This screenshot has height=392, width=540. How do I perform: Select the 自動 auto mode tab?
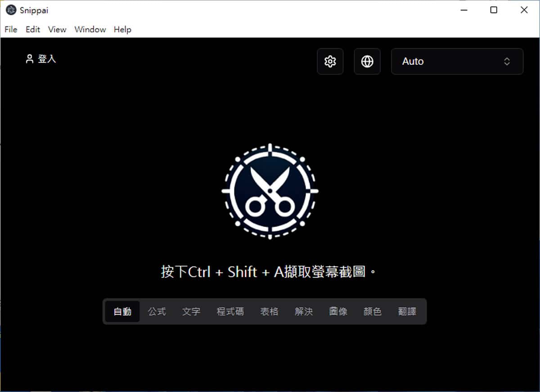(122, 311)
